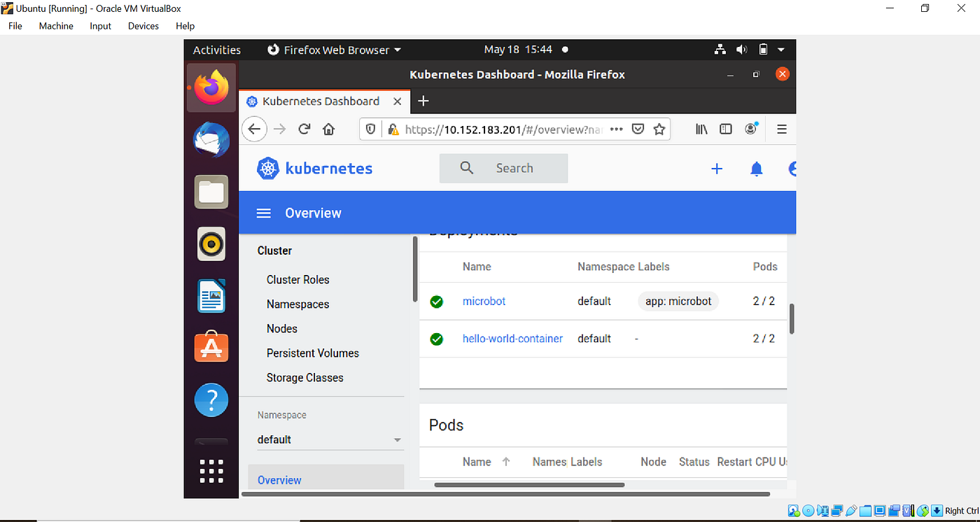Toggle the sidebar with the hamburger menu

pos(263,213)
